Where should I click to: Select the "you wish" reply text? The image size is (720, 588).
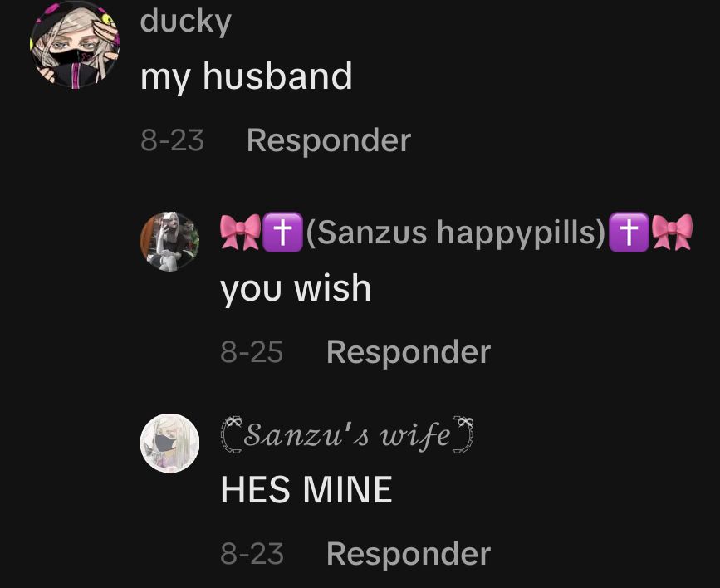296,289
